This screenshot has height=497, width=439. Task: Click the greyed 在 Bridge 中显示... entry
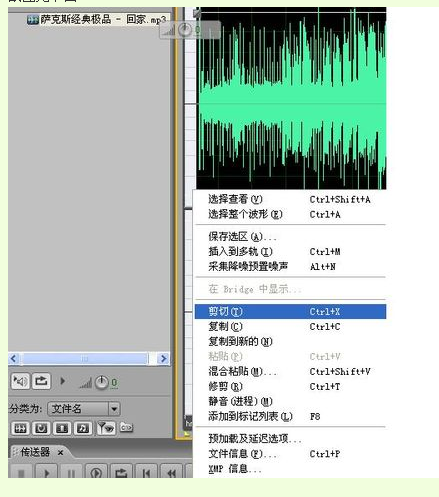click(x=290, y=289)
